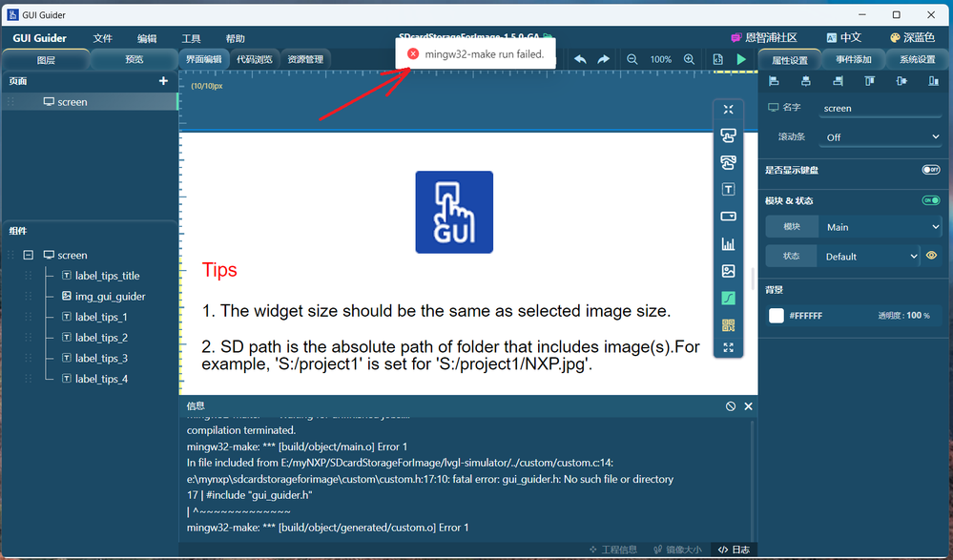Align widgets to top edge
Image resolution: width=953 pixels, height=560 pixels.
(870, 81)
